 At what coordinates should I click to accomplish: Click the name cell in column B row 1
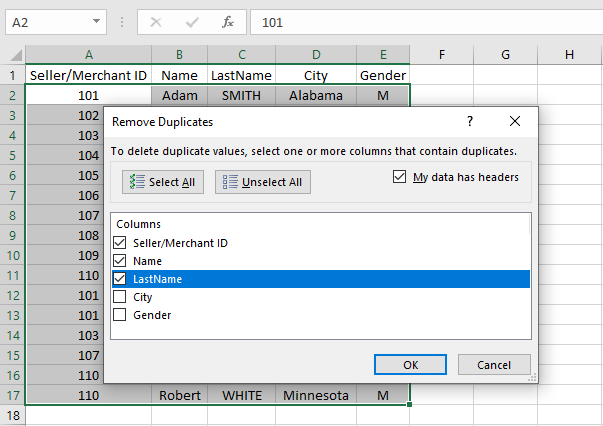[180, 75]
